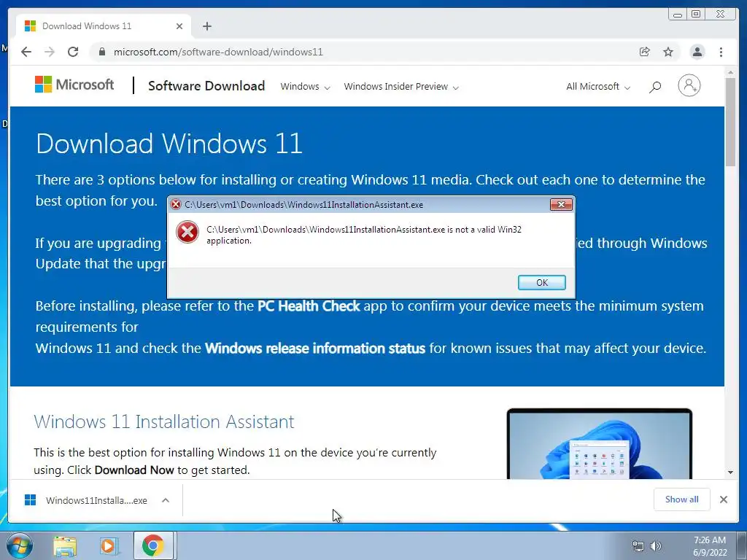Open the Chrome profile avatar icon

click(697, 52)
